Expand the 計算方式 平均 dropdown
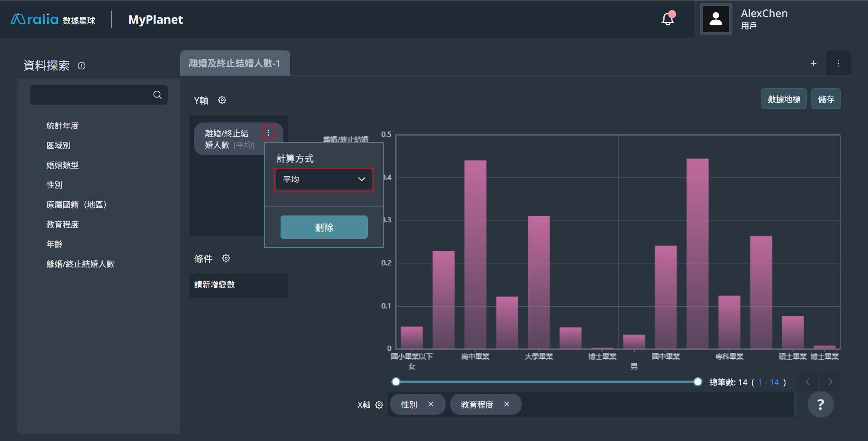Viewport: 868px width, 441px height. pyautogui.click(x=324, y=179)
